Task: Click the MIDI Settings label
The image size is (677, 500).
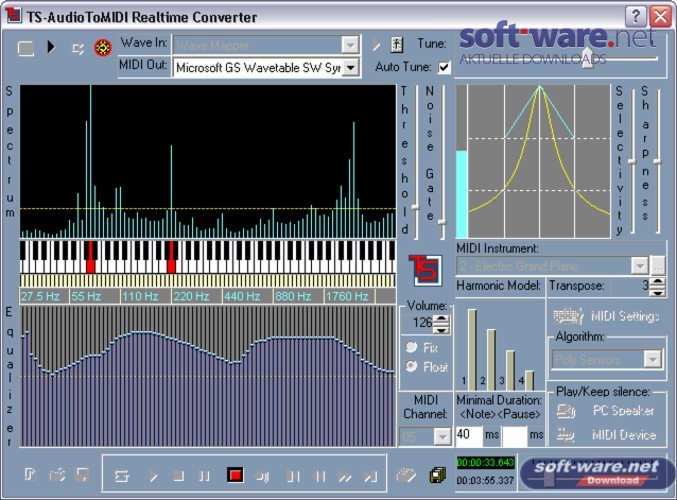Action: 625,316
